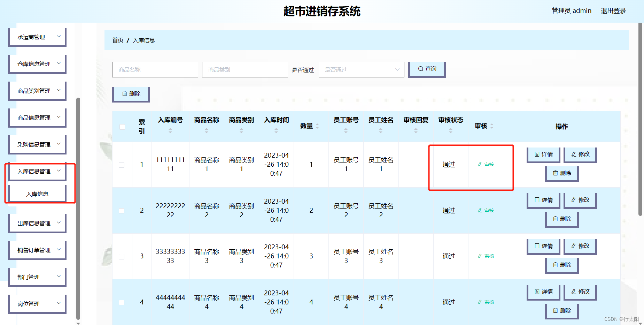This screenshot has width=644, height=325.
Task: Click the batch 删除 button above the table
Action: pos(131,94)
